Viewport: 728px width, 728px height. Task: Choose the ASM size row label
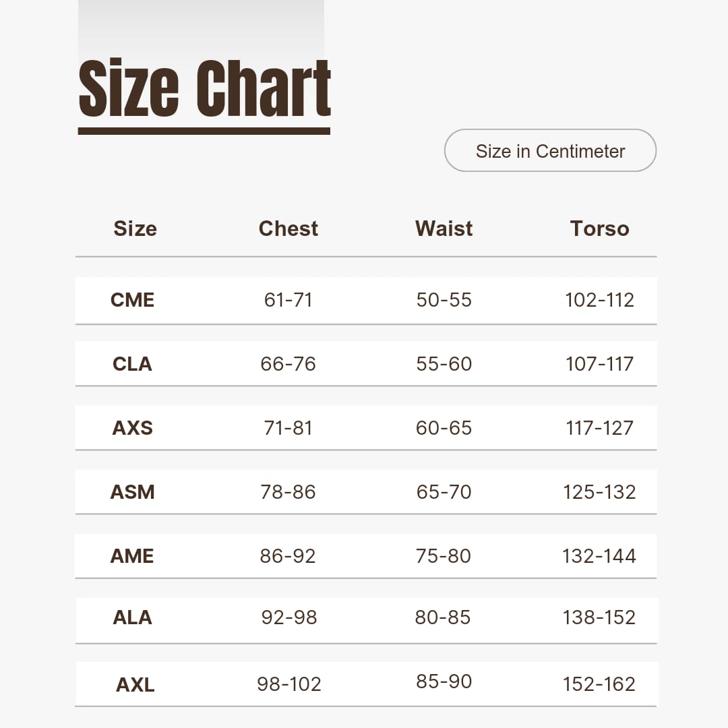pos(133,492)
